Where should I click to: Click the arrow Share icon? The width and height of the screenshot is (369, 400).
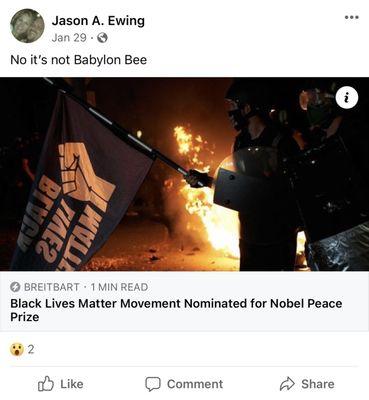tap(287, 384)
